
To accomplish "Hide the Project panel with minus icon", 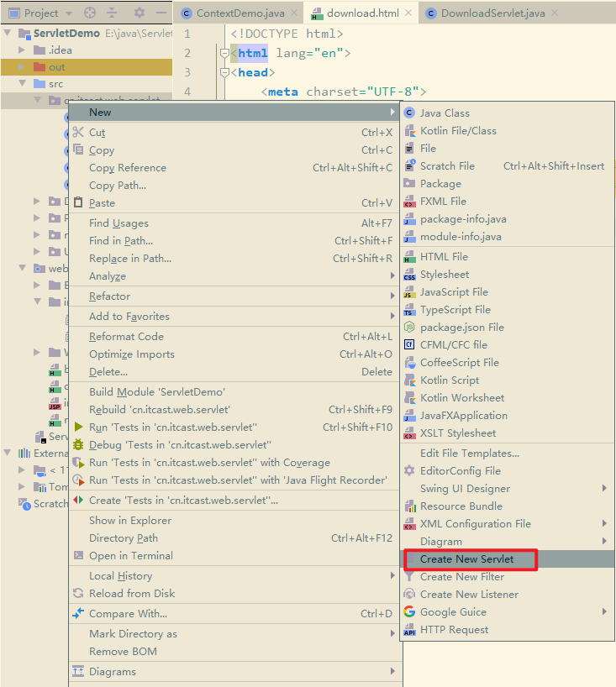I will point(161,13).
